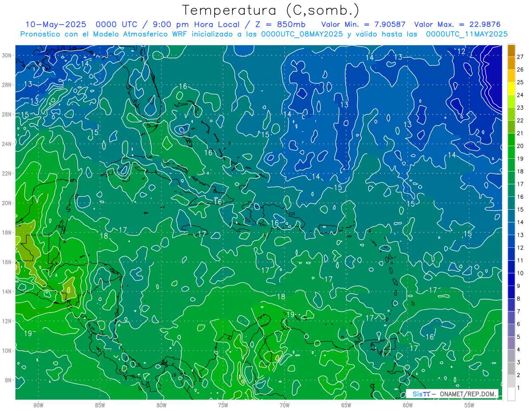
Task: Click the chart title 'Temperatura (C,somb.)'
Action: click(270, 10)
